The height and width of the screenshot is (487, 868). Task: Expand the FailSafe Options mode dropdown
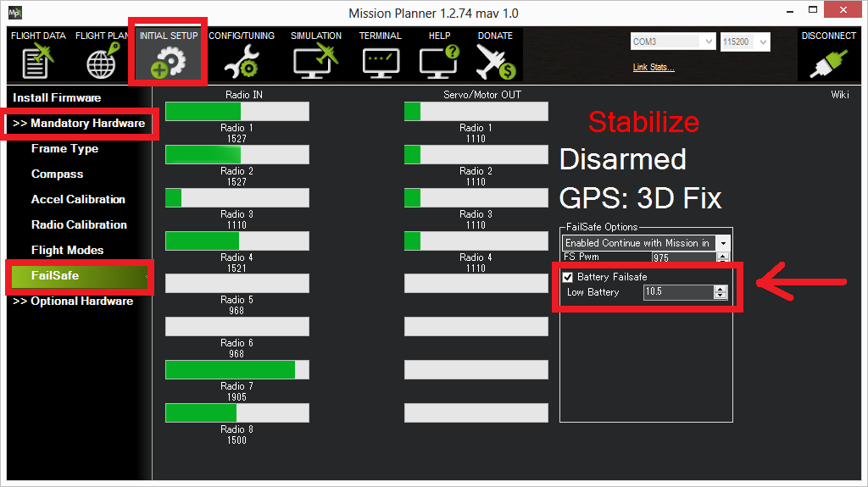(722, 243)
